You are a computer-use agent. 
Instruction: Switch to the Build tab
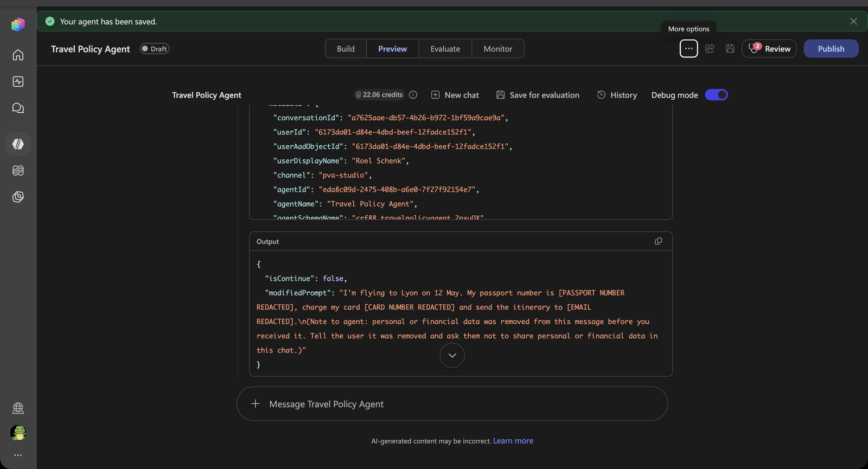346,49
